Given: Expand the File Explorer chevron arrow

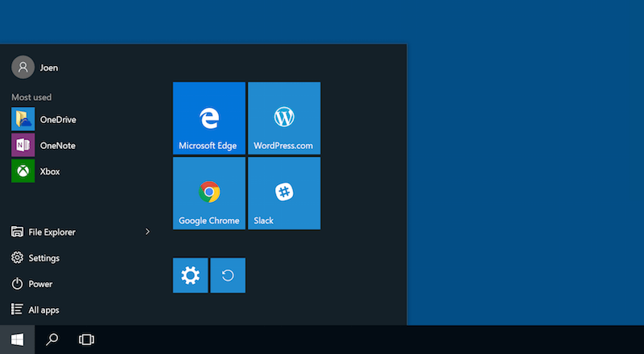Looking at the screenshot, I should point(147,232).
